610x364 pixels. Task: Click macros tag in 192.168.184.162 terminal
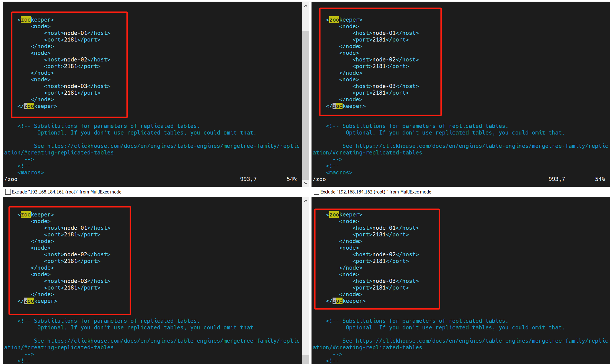339,172
